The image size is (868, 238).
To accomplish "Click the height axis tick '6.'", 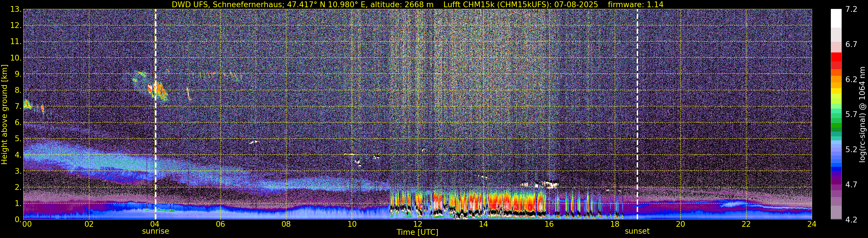I will (18, 122).
